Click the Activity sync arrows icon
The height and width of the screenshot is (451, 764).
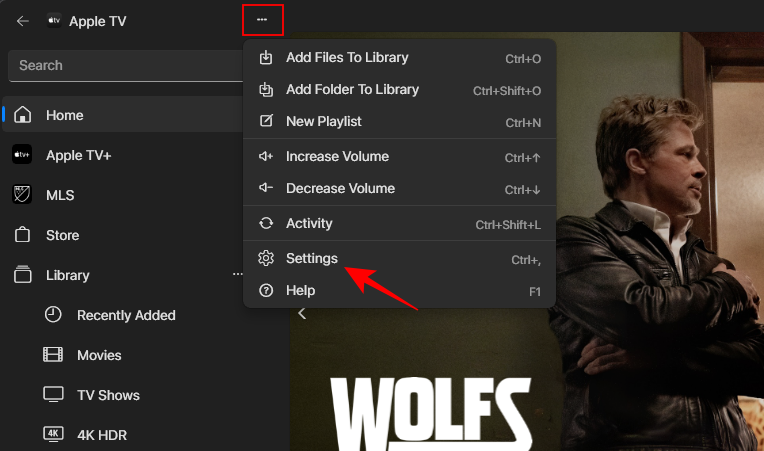[x=266, y=223]
